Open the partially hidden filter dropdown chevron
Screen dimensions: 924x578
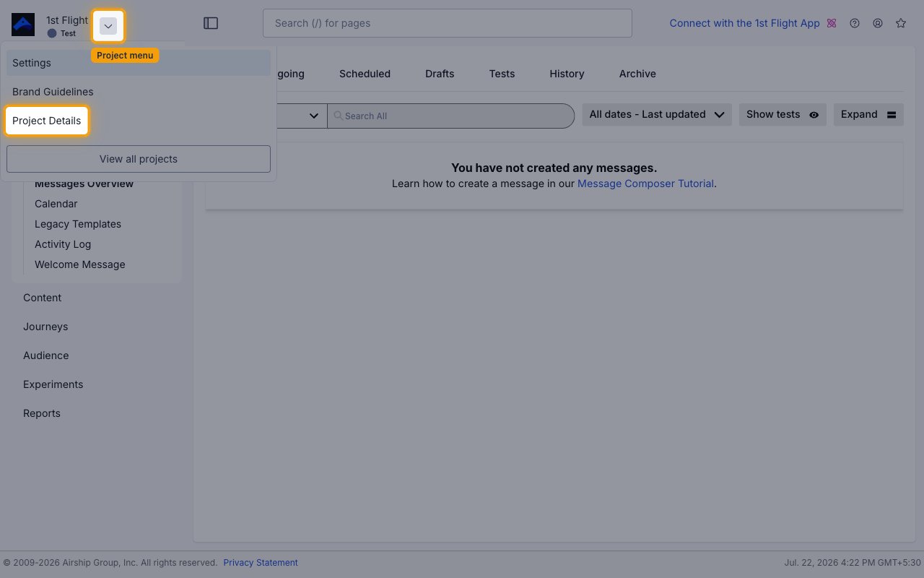click(x=314, y=116)
